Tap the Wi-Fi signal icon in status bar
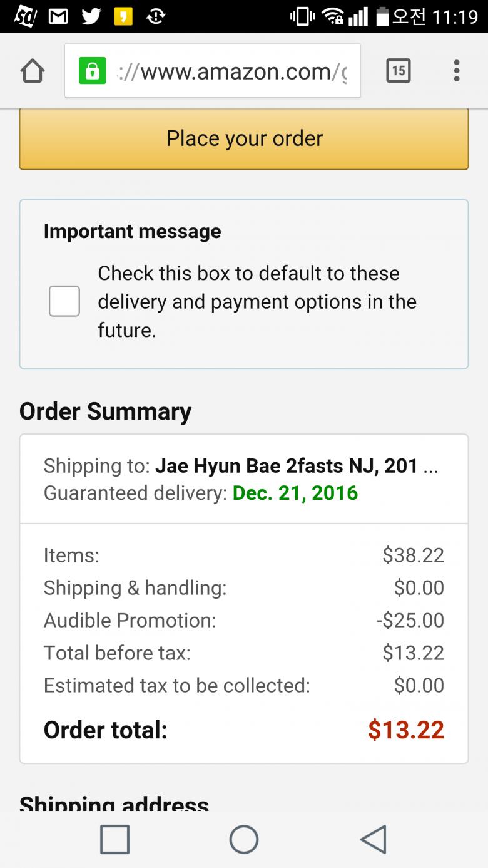This screenshot has height=868, width=488. click(332, 16)
